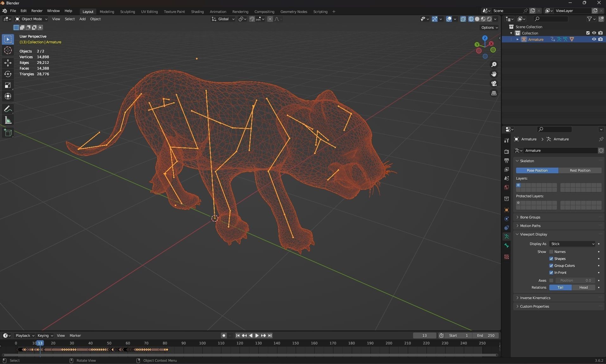Uncheck the In Front checkbox
Image resolution: width=606 pixels, height=364 pixels.
coord(551,273)
